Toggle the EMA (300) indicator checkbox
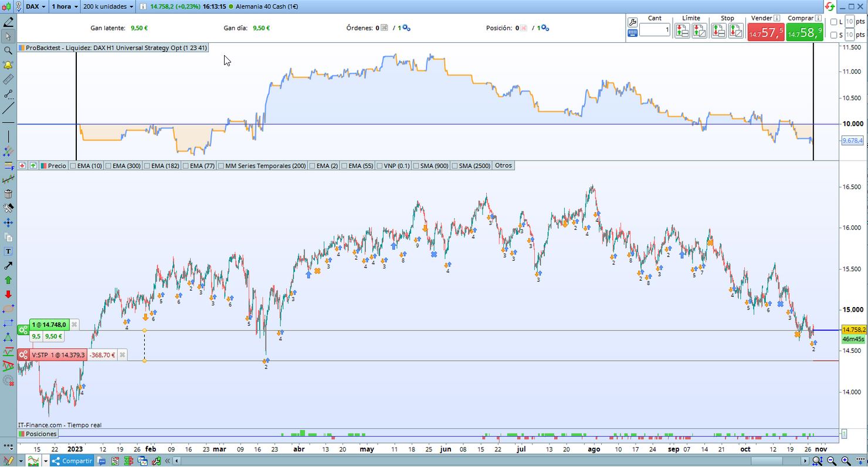 [107, 166]
